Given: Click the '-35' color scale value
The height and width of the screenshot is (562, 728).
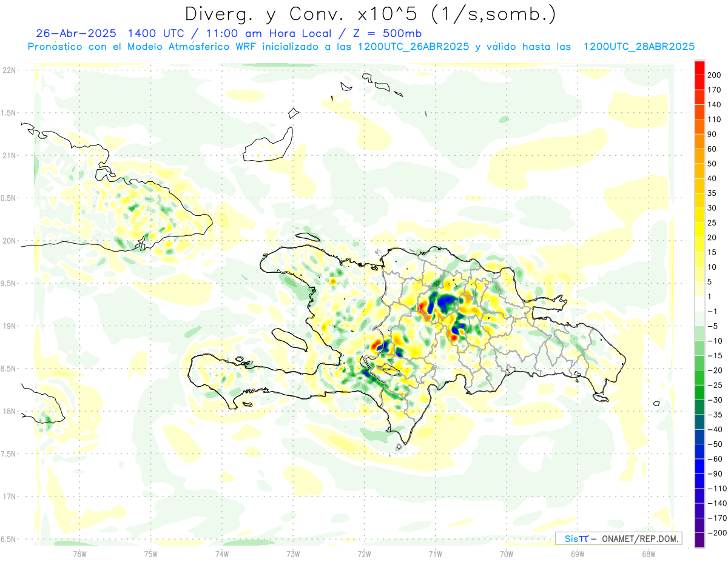Looking at the screenshot, I should [x=715, y=415].
